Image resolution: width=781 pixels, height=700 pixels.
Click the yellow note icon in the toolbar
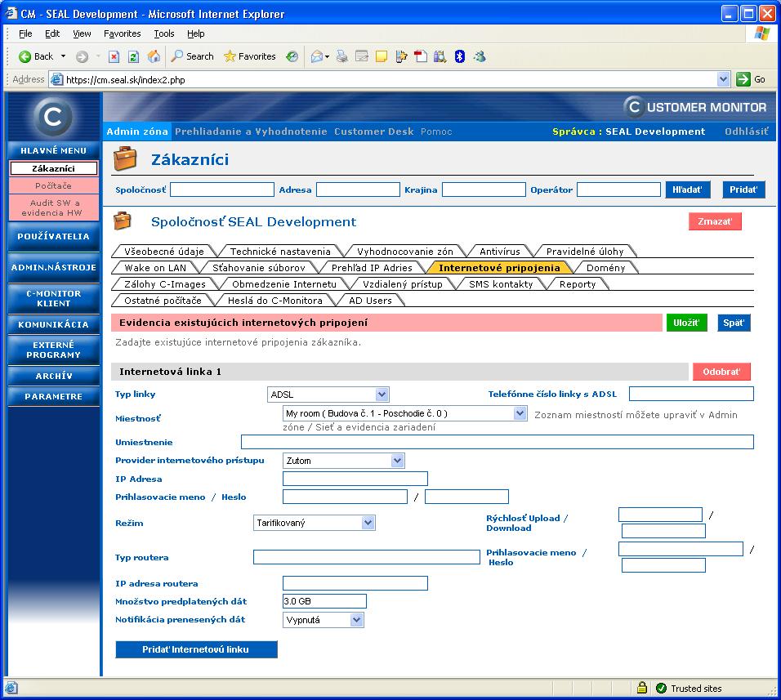[x=382, y=56]
